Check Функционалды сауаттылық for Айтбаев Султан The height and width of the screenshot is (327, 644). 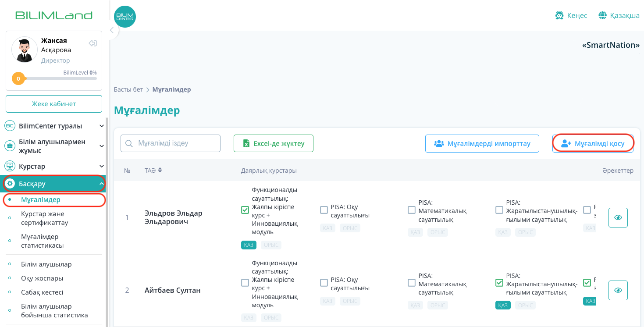[x=245, y=283]
